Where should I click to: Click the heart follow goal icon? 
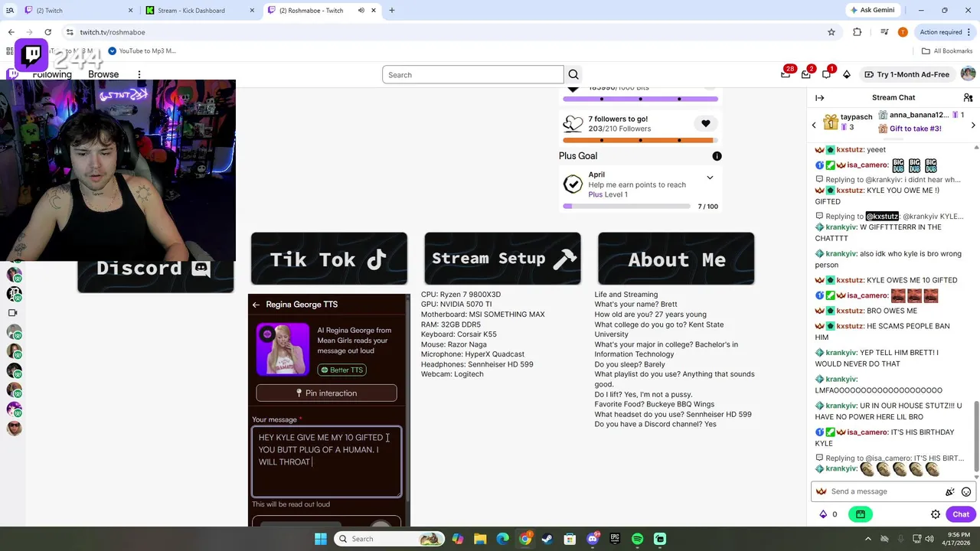click(706, 123)
